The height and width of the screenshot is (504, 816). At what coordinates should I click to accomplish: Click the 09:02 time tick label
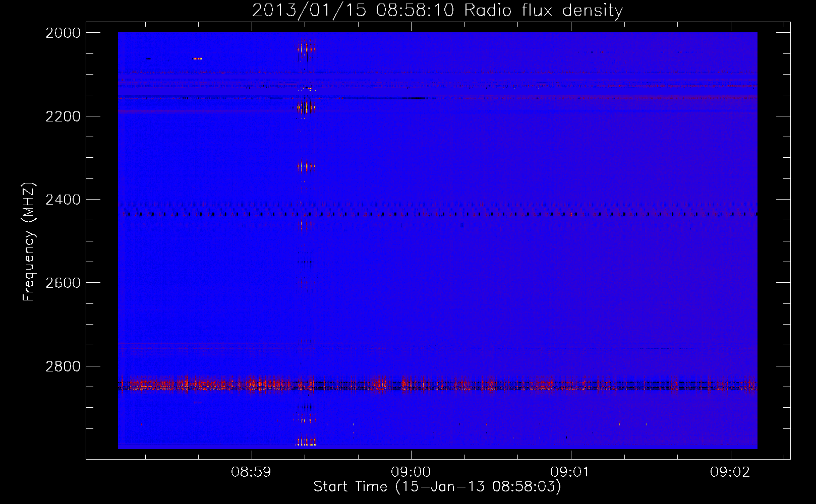pyautogui.click(x=730, y=472)
